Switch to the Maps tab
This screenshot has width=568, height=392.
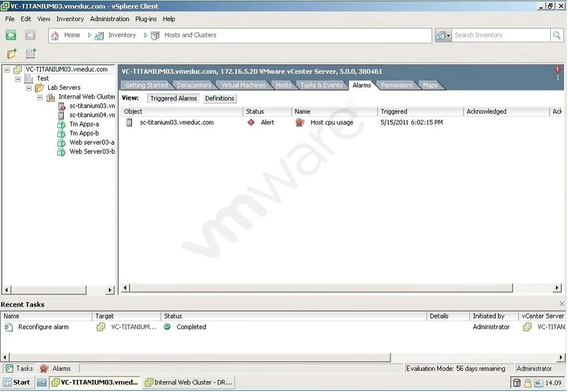pos(430,85)
